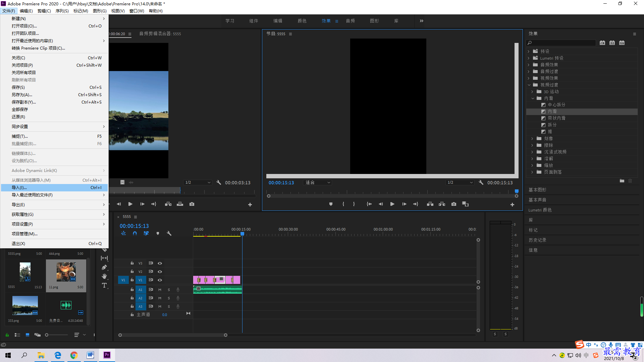
Task: Click Add Marker in timeline header
Action: pyautogui.click(x=158, y=233)
